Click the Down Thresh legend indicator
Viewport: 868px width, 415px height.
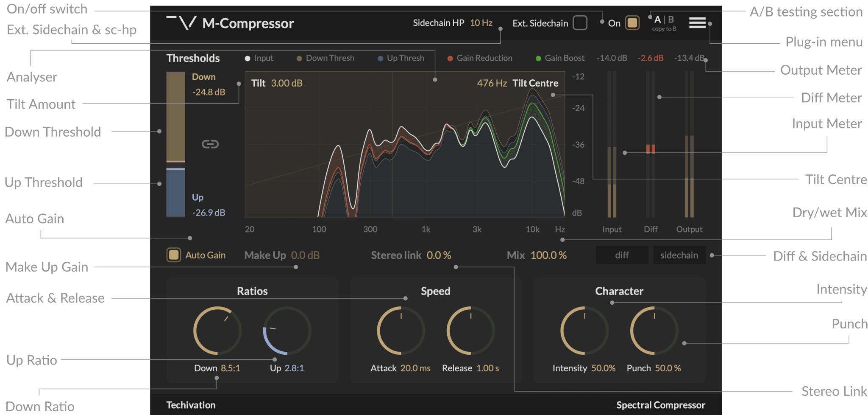(299, 58)
